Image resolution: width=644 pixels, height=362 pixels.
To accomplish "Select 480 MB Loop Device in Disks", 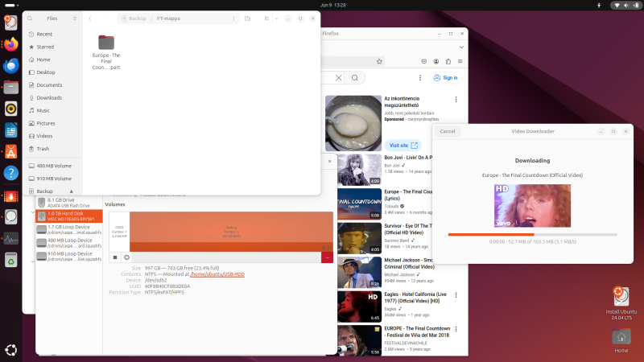I will pyautogui.click(x=69, y=243).
